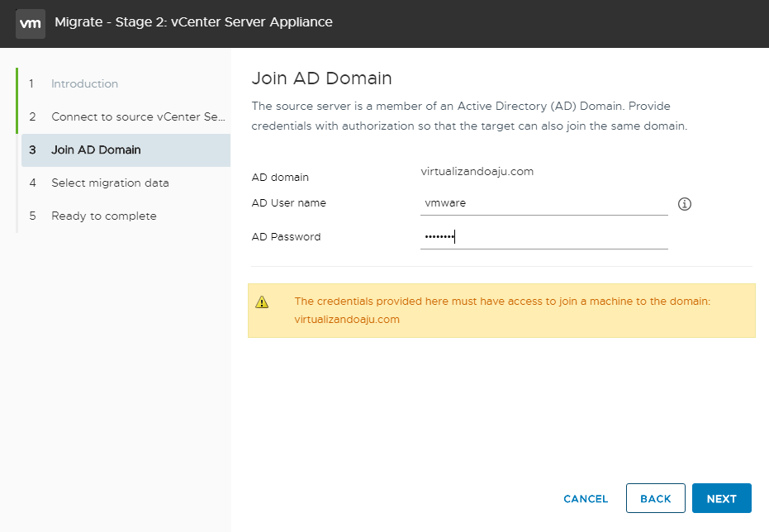Click the yellow warning triangle icon
The height and width of the screenshot is (532, 769).
coord(262,302)
